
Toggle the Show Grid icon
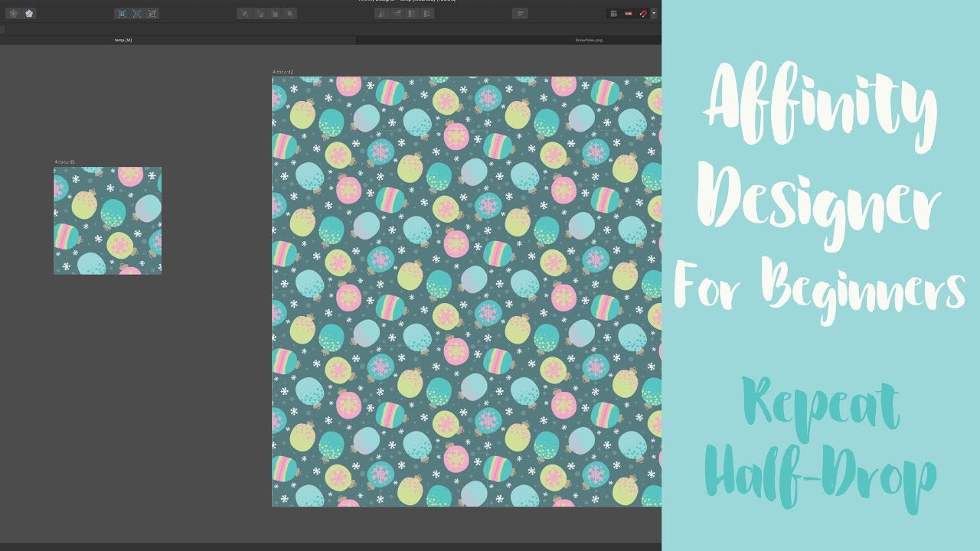(x=613, y=14)
